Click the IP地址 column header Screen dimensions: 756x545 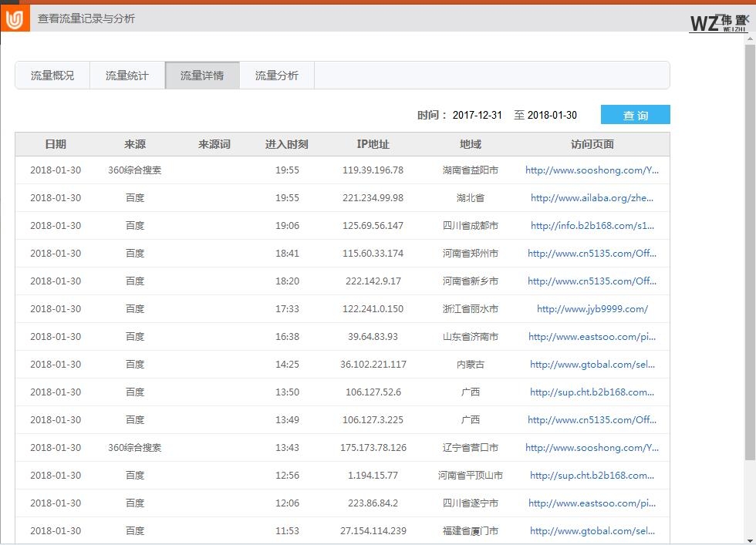pos(373,144)
